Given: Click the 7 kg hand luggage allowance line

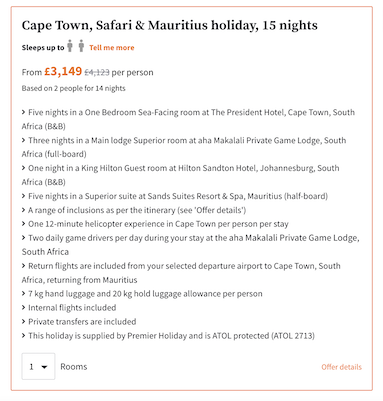Looking at the screenshot, I should point(145,294).
